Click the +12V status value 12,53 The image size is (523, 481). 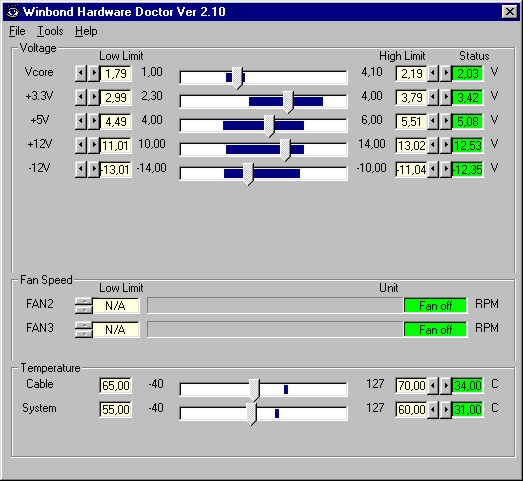[468, 145]
